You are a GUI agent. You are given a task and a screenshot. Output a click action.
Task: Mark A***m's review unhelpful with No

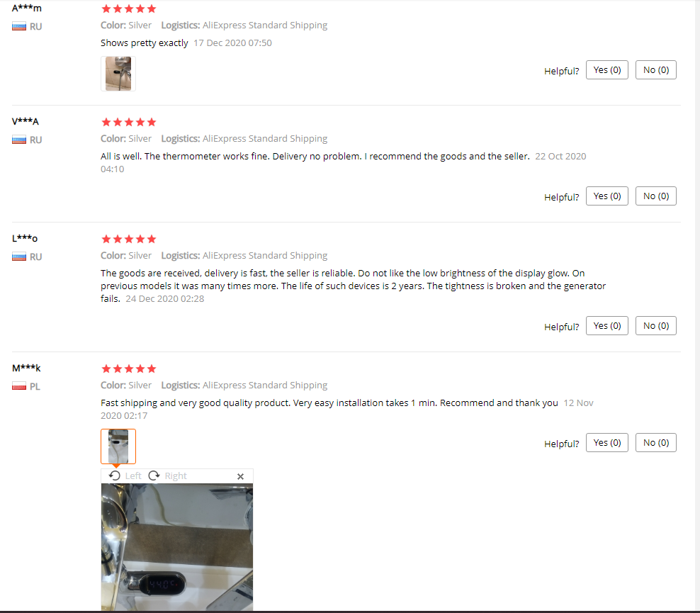coord(656,70)
